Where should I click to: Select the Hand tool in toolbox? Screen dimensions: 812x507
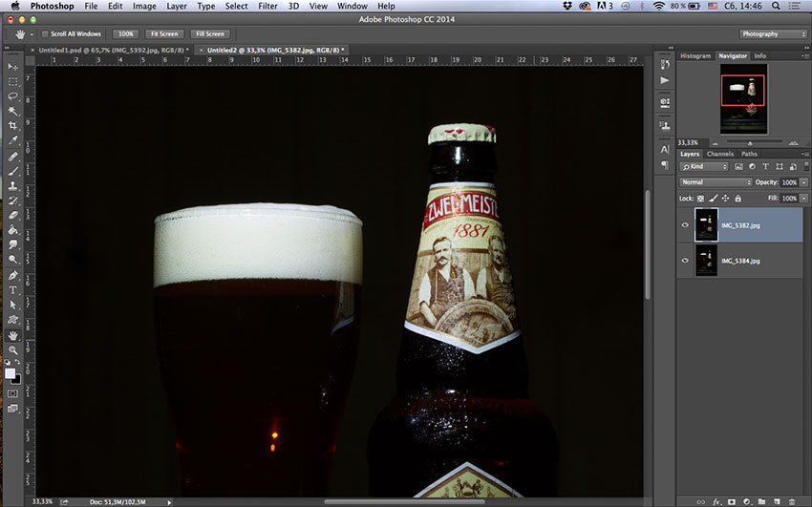13,335
